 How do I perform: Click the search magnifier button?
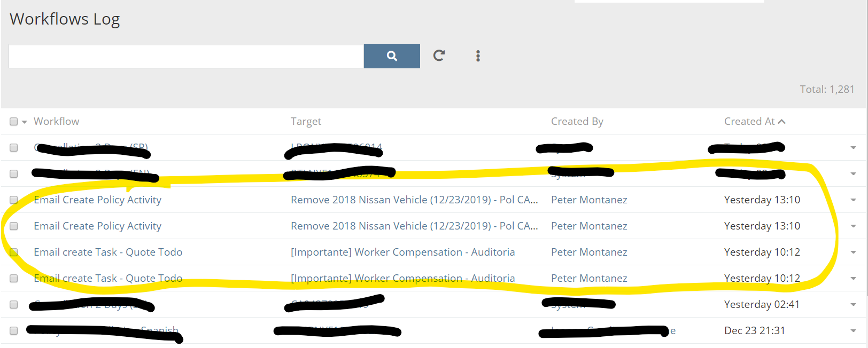click(x=392, y=56)
